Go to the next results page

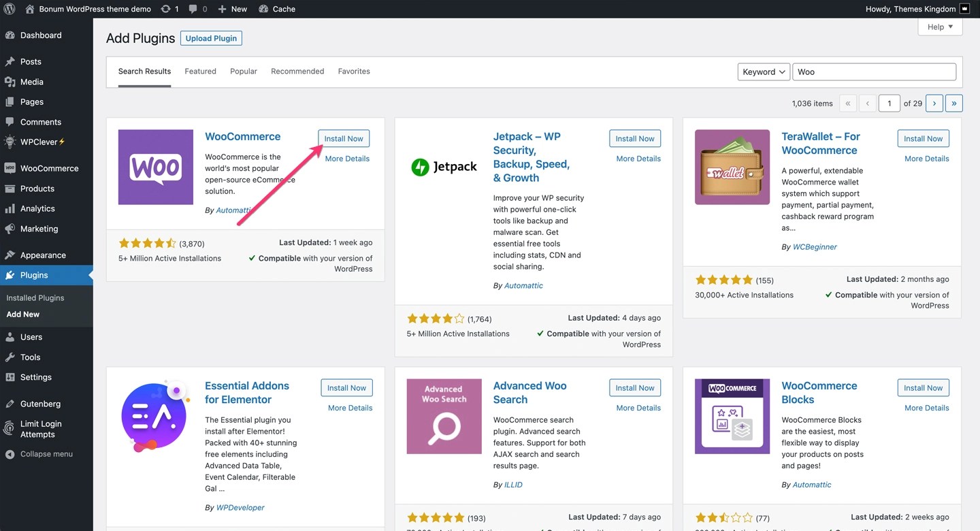pyautogui.click(x=934, y=103)
